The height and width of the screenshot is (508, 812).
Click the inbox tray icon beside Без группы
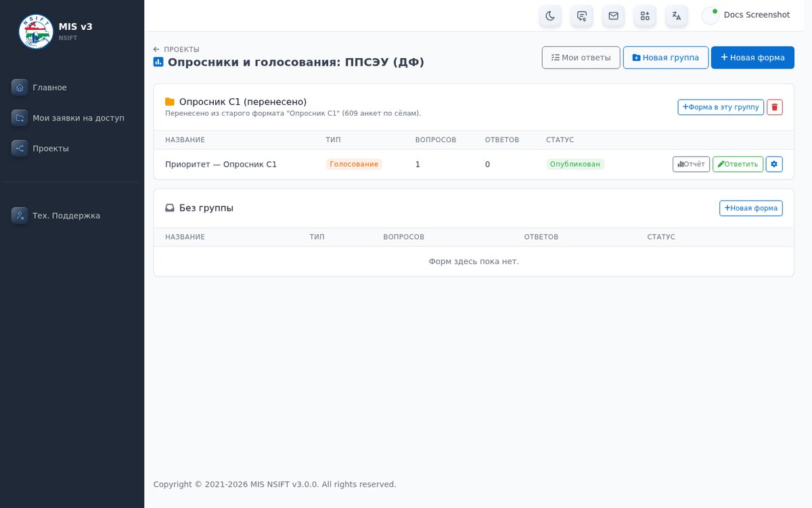pos(170,208)
